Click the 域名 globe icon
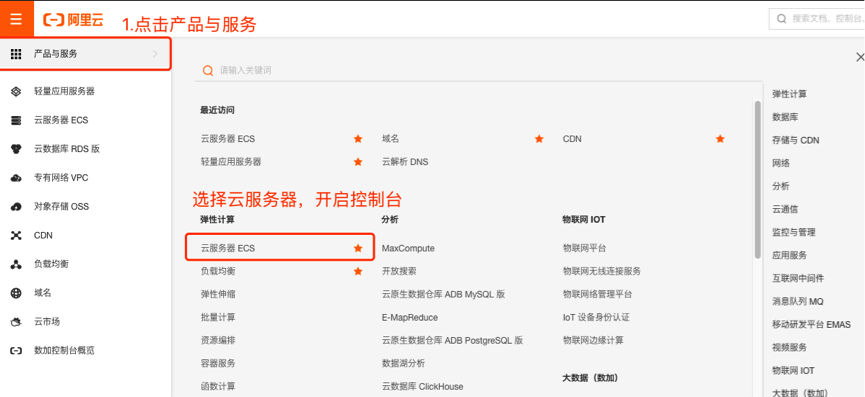This screenshot has width=865, height=397. [16, 293]
